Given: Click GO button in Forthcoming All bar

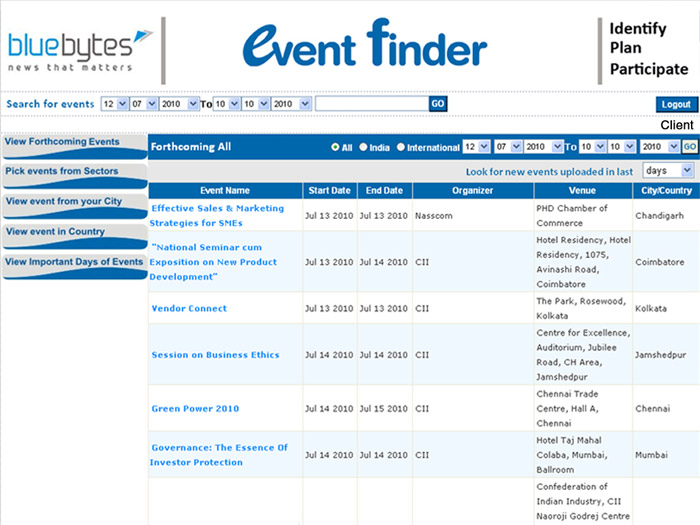Looking at the screenshot, I should tap(690, 146).
